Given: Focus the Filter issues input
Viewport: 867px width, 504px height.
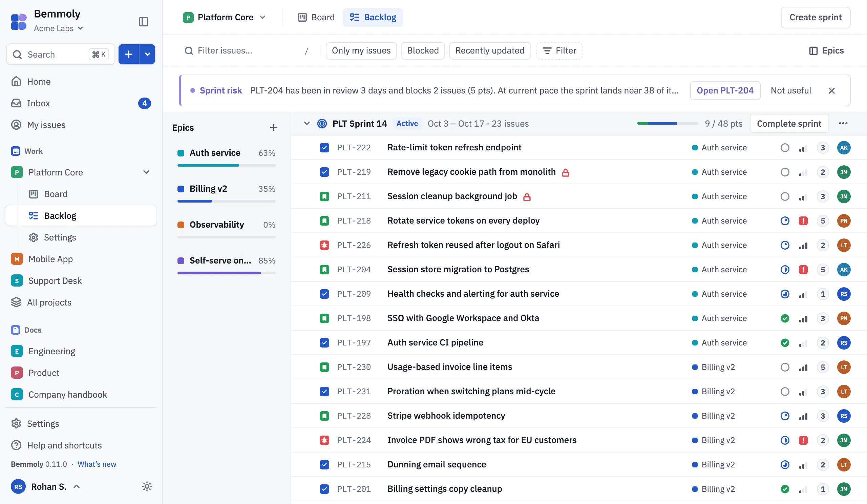Looking at the screenshot, I should (x=246, y=50).
